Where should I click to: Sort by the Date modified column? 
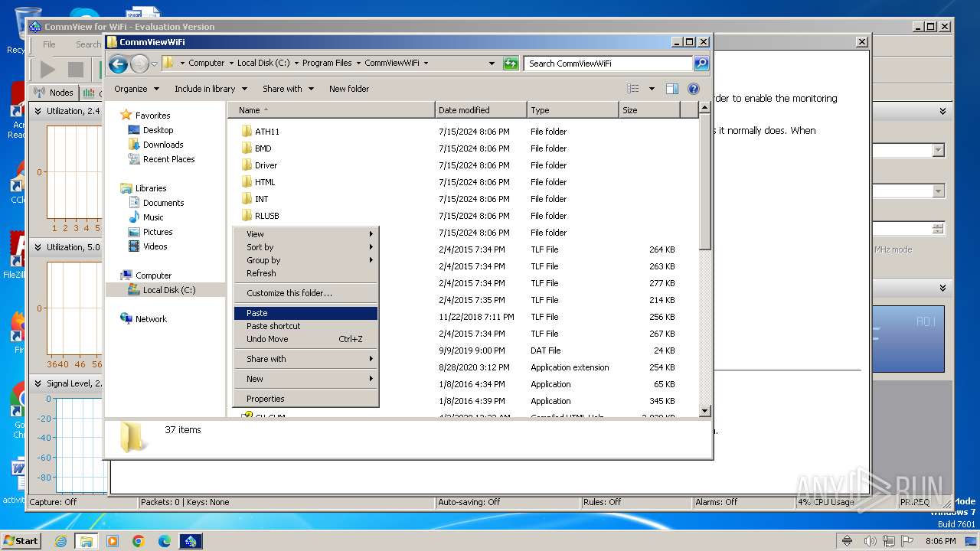(x=481, y=110)
